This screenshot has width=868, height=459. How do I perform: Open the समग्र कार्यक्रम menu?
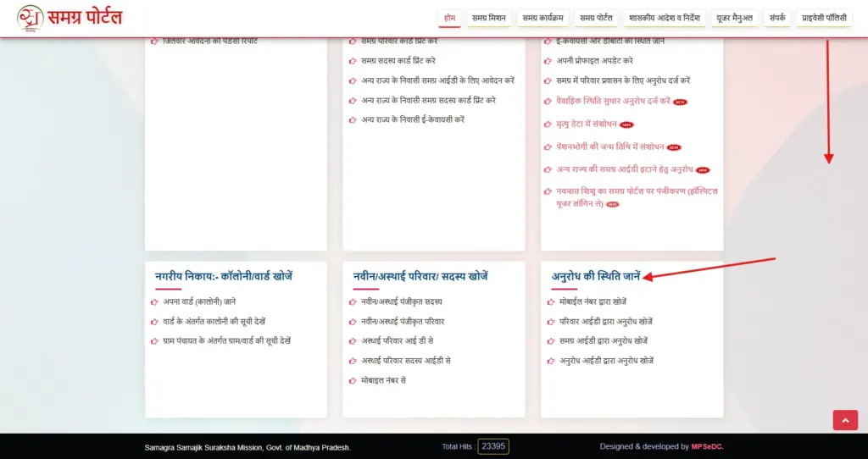tap(543, 18)
